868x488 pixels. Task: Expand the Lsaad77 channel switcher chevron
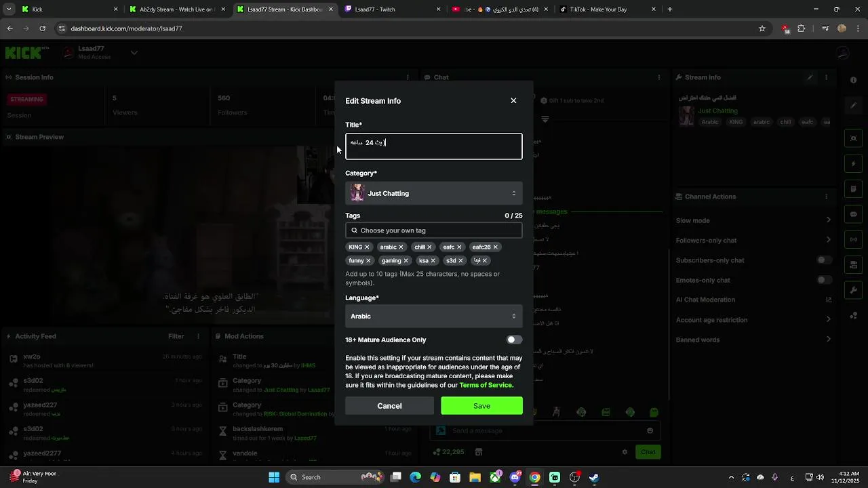point(134,53)
